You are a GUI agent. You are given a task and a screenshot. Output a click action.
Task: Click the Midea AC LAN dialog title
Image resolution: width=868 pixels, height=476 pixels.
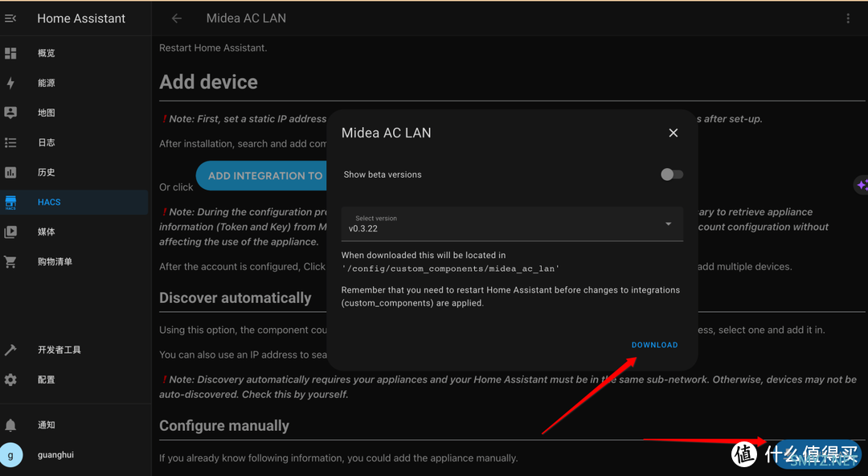[x=387, y=133]
